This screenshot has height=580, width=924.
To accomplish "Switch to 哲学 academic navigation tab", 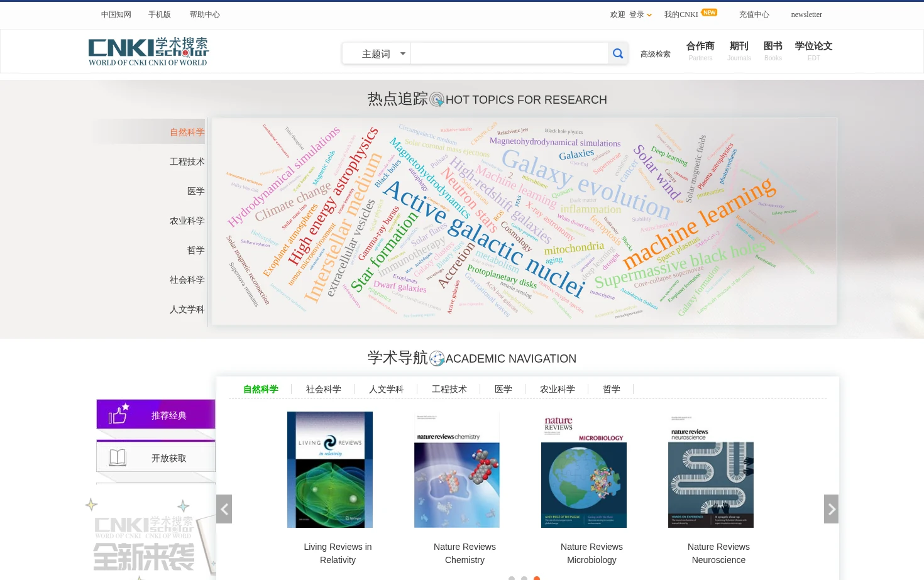I will coord(612,389).
